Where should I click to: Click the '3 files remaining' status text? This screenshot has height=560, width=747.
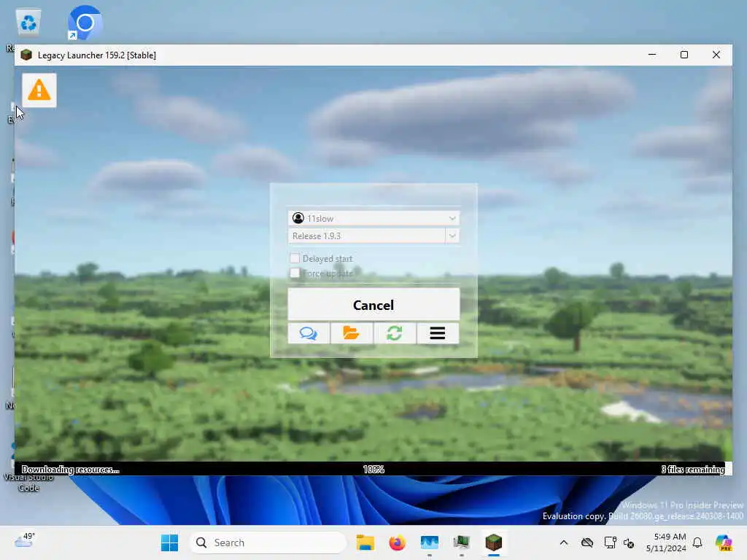[693, 469]
